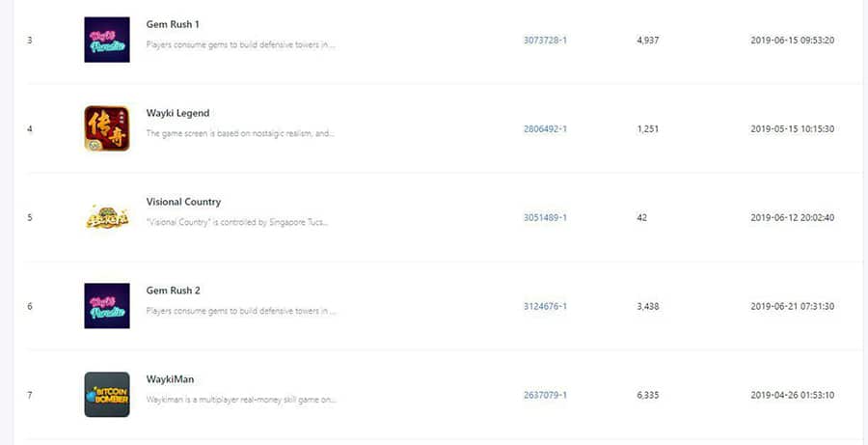Select the WaykiMan title

click(x=170, y=379)
